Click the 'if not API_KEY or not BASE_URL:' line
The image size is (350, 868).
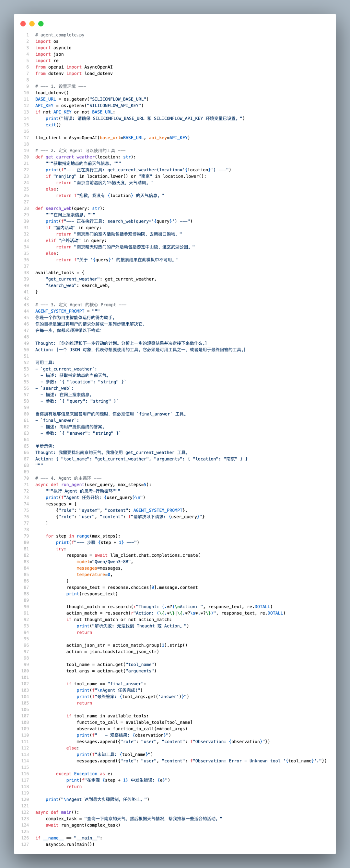pyautogui.click(x=75, y=112)
